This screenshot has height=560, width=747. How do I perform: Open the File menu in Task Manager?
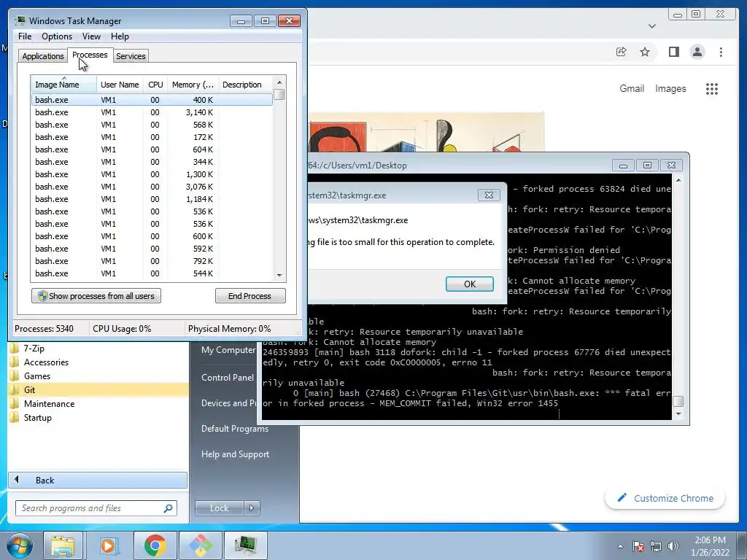click(x=25, y=36)
